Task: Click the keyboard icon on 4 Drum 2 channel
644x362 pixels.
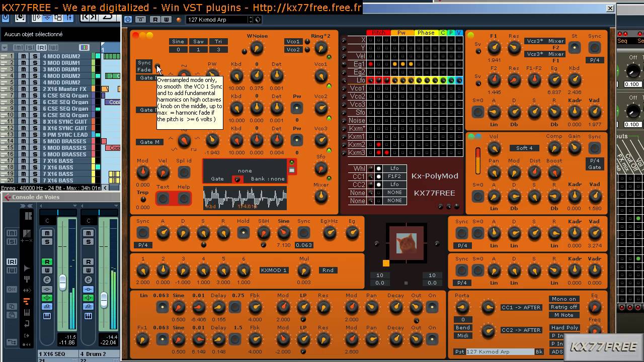Action: point(88,316)
